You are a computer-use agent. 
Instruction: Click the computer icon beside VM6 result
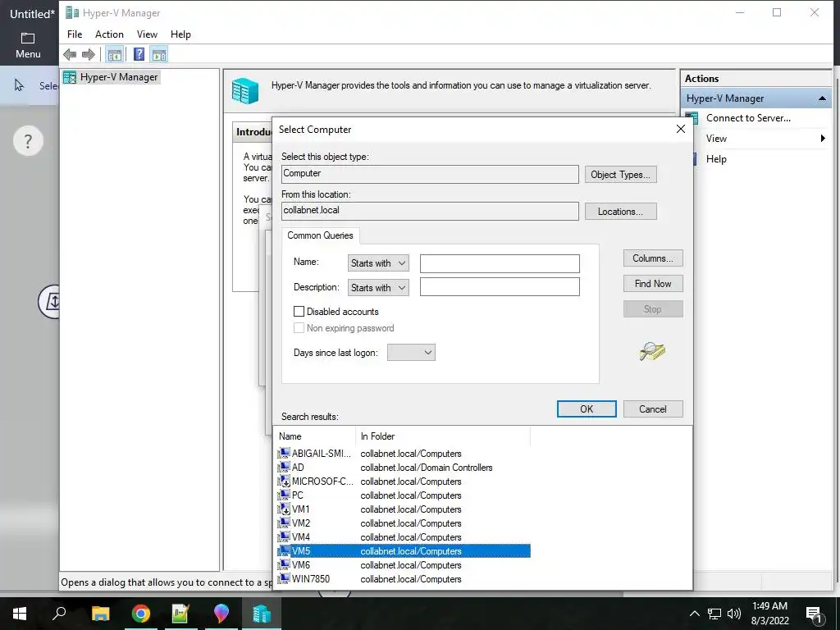[284, 564]
